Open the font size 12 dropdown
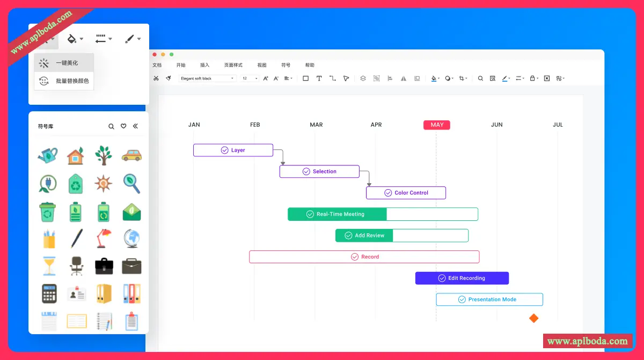 pos(250,78)
